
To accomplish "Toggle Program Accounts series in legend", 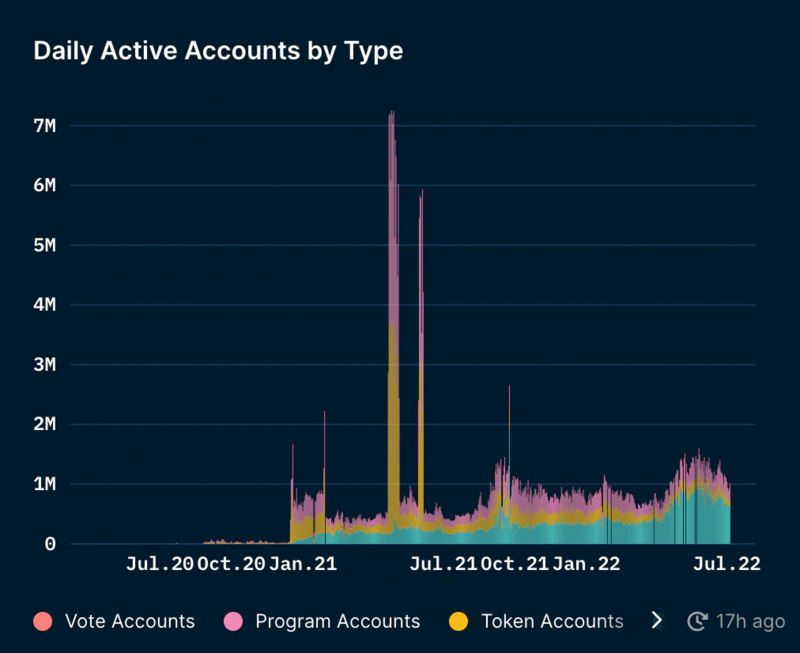I will click(x=322, y=621).
